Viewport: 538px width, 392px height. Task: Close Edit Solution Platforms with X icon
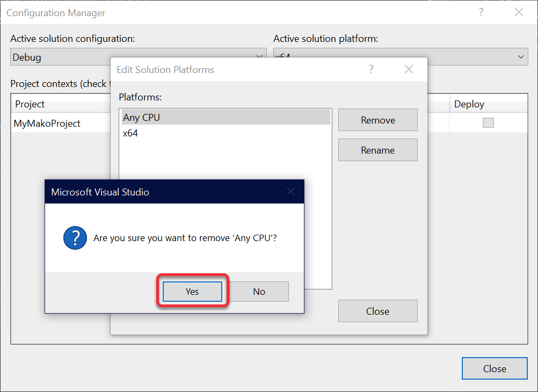coord(409,69)
